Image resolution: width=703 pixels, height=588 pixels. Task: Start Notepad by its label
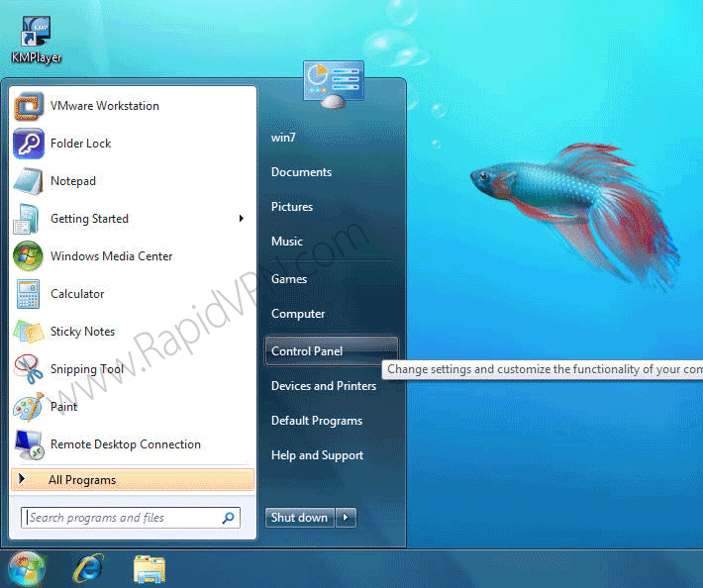tap(73, 181)
